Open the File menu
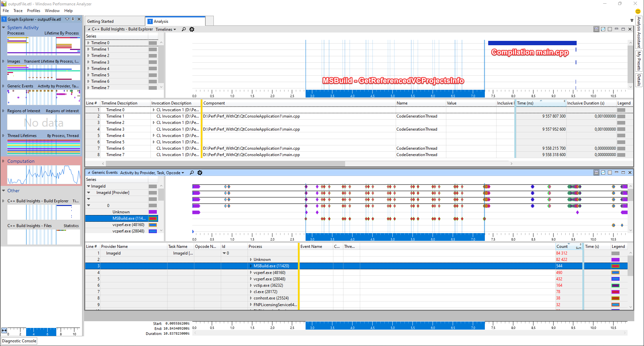The width and height of the screenshot is (644, 346). (x=6, y=11)
